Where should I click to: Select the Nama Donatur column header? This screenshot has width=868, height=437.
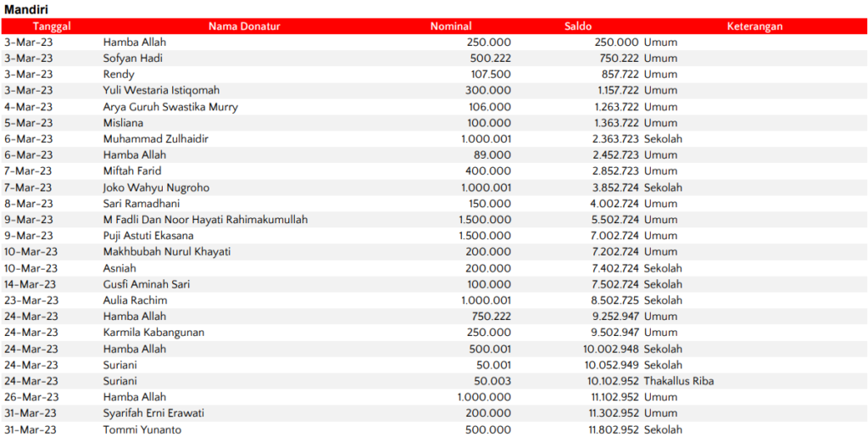click(244, 26)
